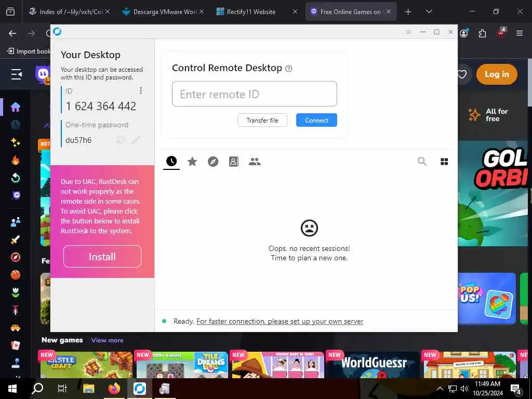Open the Firefox account icon
This screenshot has height=399, width=532.
pyautogui.click(x=464, y=33)
